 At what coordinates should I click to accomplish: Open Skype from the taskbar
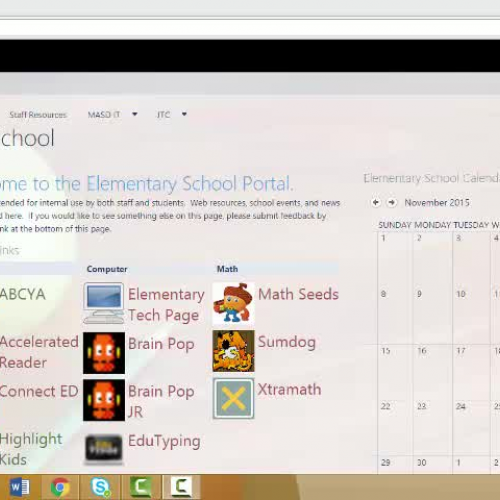coord(100,487)
